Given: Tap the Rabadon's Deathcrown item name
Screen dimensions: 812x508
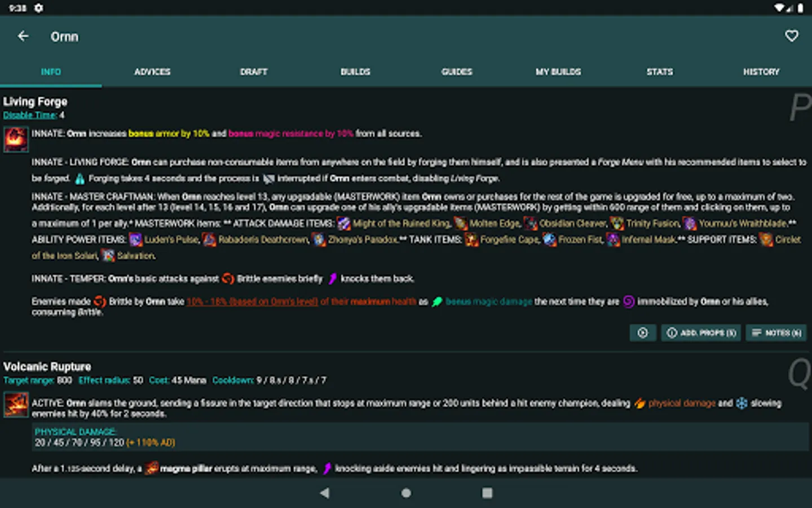Looking at the screenshot, I should pyautogui.click(x=263, y=239).
